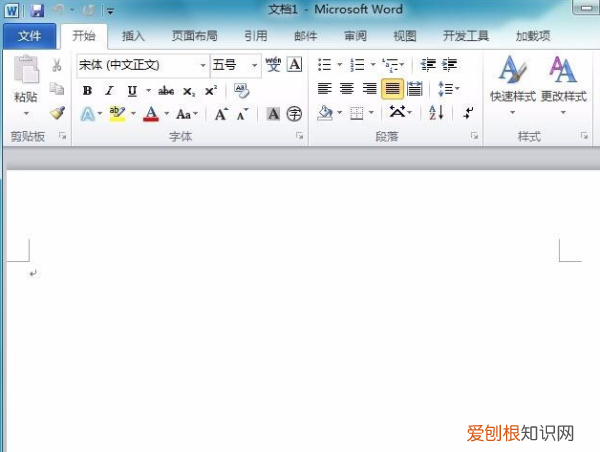
Task: Click the Multilevel list icon
Action: (391, 65)
